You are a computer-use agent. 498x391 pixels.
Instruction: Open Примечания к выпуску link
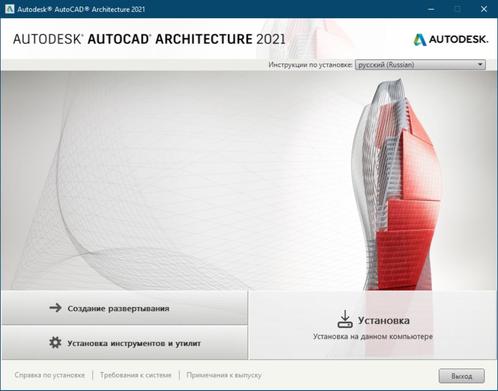coord(224,375)
